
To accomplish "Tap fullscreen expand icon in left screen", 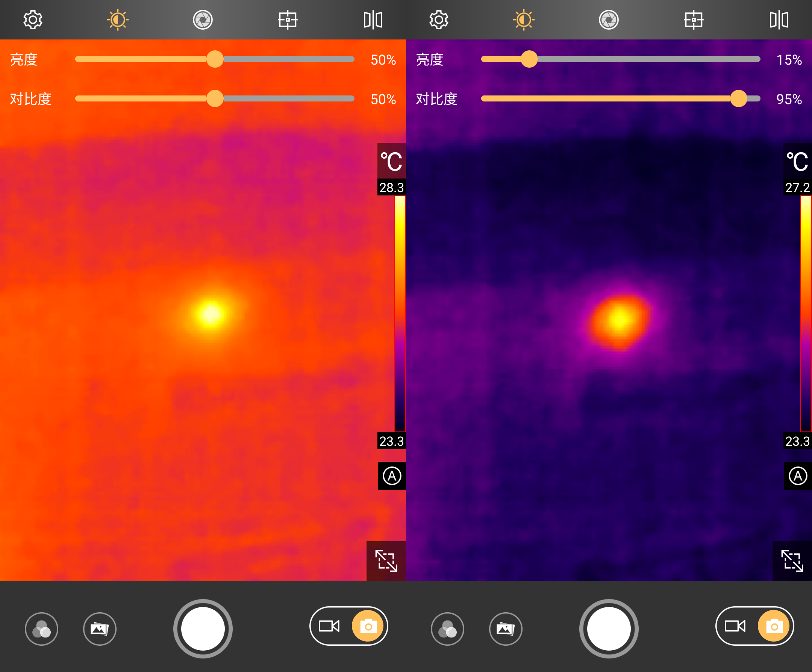I will pyautogui.click(x=386, y=561).
